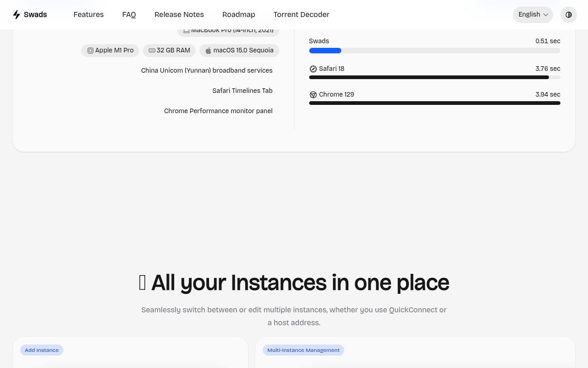Click the Chrome Performance monitor panel text

click(218, 111)
